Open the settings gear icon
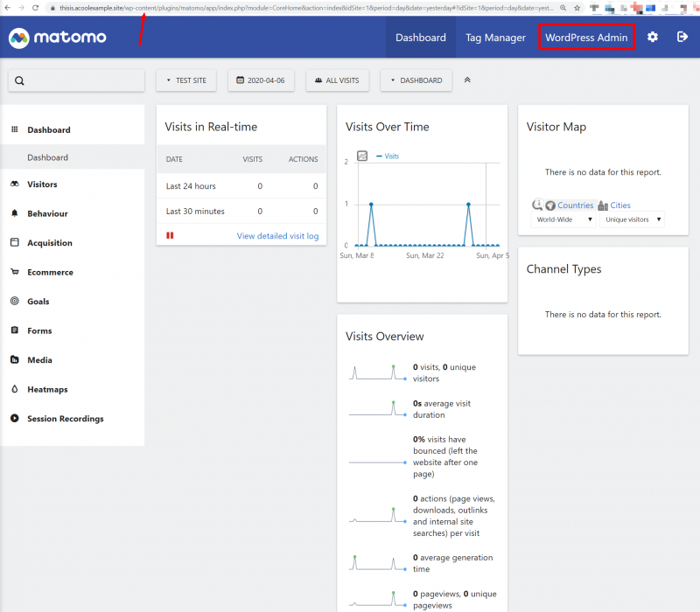The height and width of the screenshot is (612, 700). coord(652,37)
